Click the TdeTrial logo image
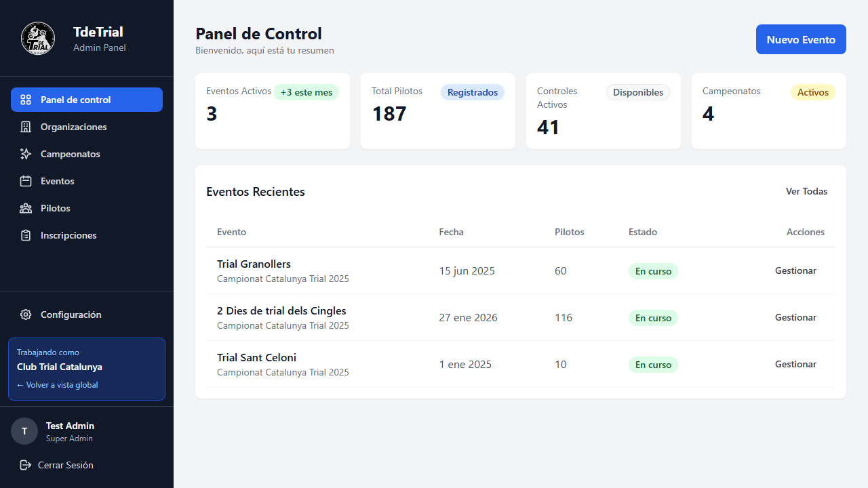The width and height of the screenshot is (868, 488). click(x=38, y=38)
